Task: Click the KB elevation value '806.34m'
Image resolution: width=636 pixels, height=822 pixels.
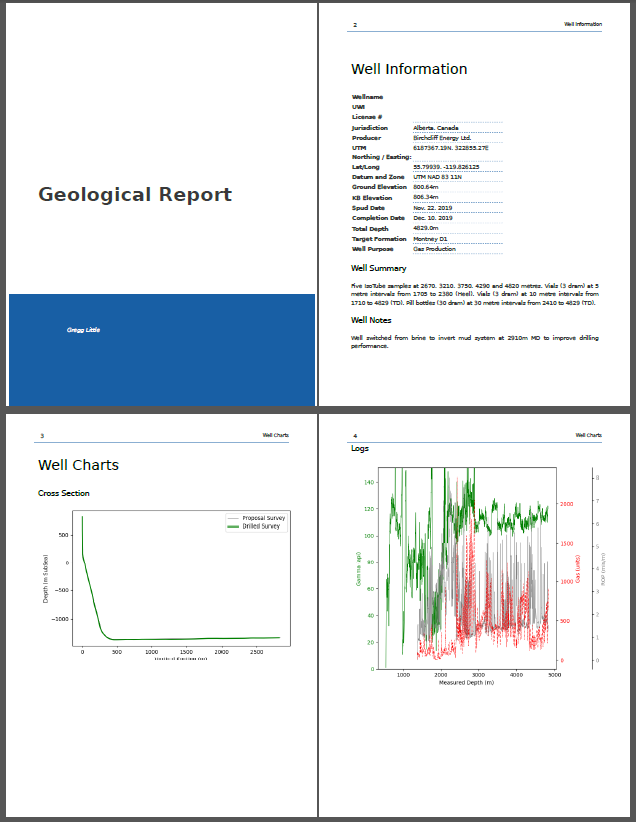Action: (x=426, y=197)
